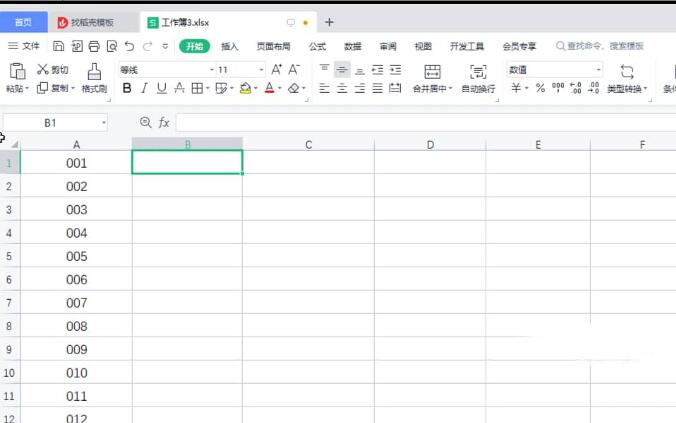Click the command search box
This screenshot has width=676, height=423.
(600, 46)
